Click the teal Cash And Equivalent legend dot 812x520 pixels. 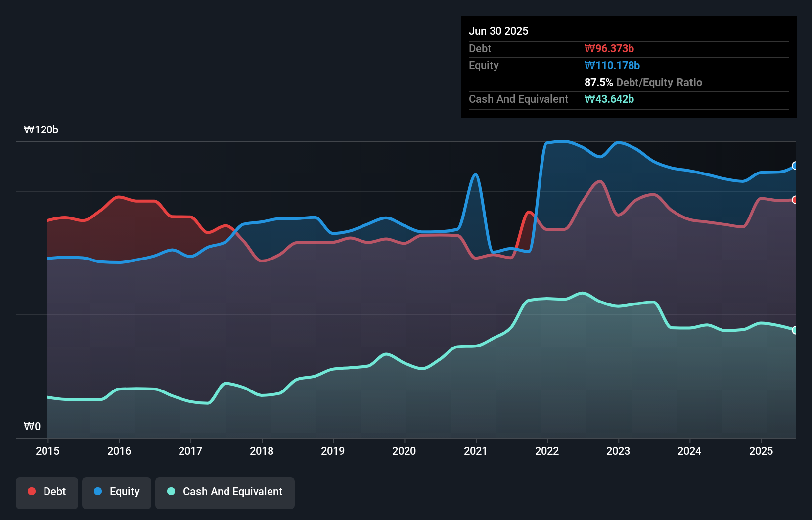(x=171, y=492)
